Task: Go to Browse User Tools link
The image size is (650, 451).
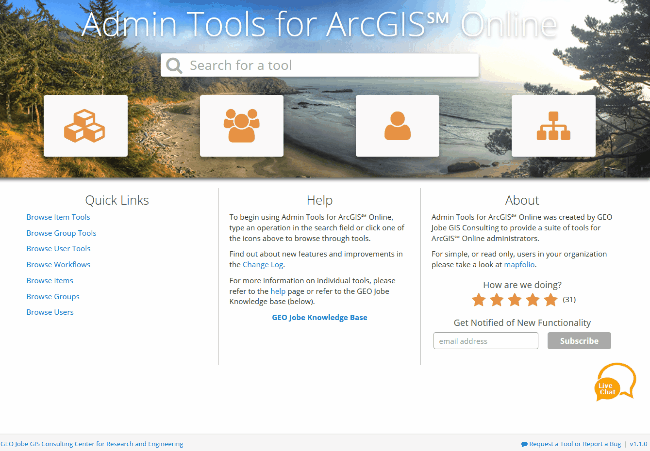Action: click(x=58, y=249)
